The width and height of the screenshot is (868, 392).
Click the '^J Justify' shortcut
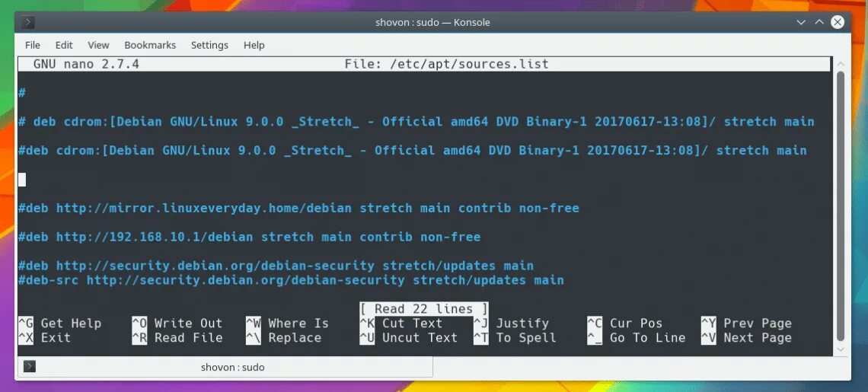(x=512, y=323)
